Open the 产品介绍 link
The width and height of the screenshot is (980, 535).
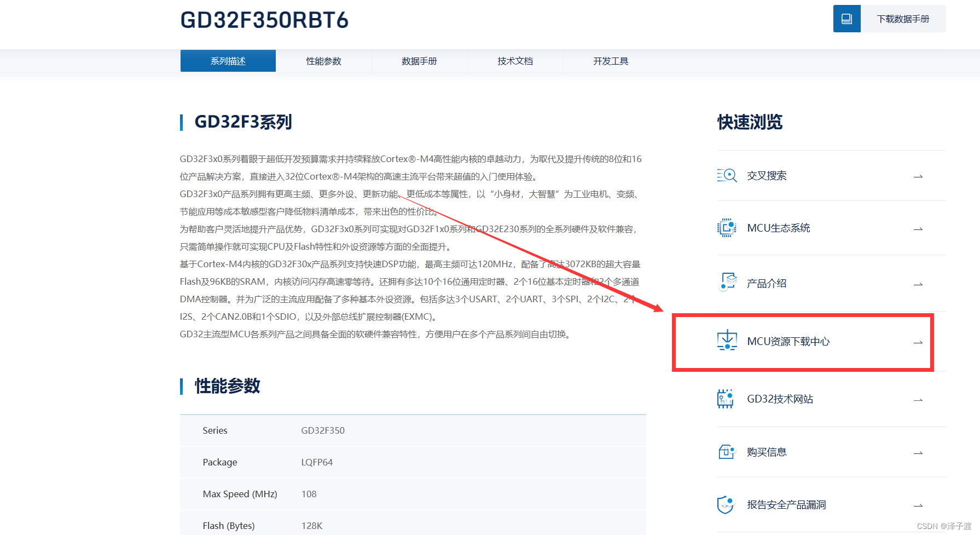(767, 283)
